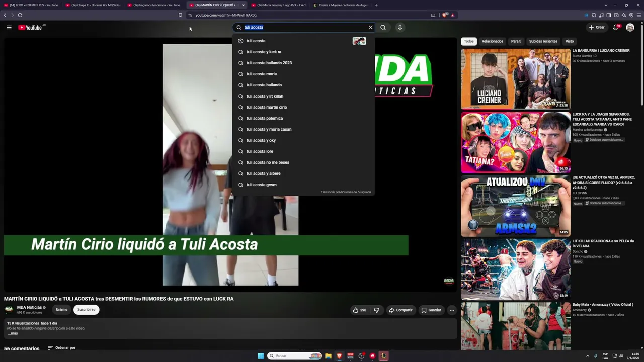Toggle the browser sidebar panel
This screenshot has height=362, width=644.
pyautogui.click(x=609, y=15)
